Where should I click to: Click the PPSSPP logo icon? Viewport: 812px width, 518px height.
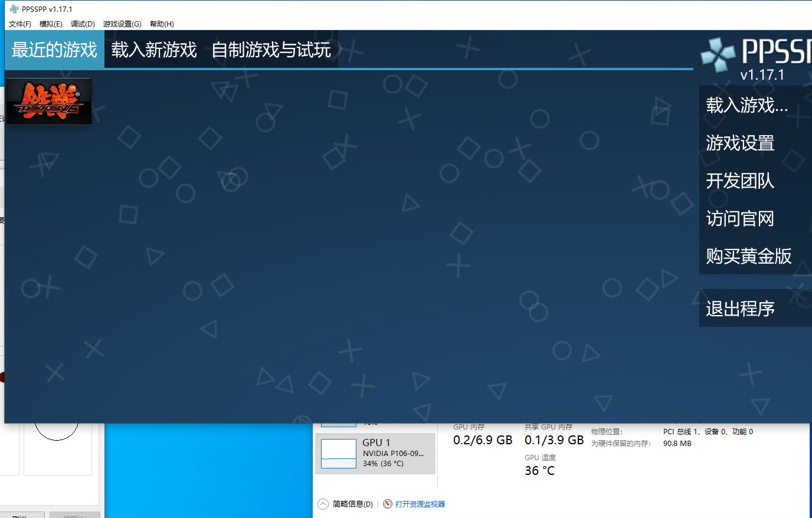tap(718, 54)
